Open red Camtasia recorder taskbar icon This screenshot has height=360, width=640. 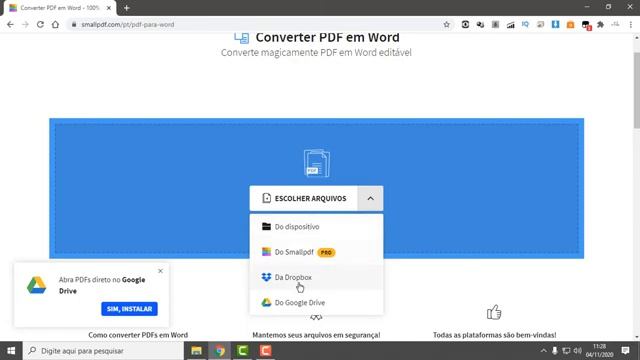pos(265,351)
